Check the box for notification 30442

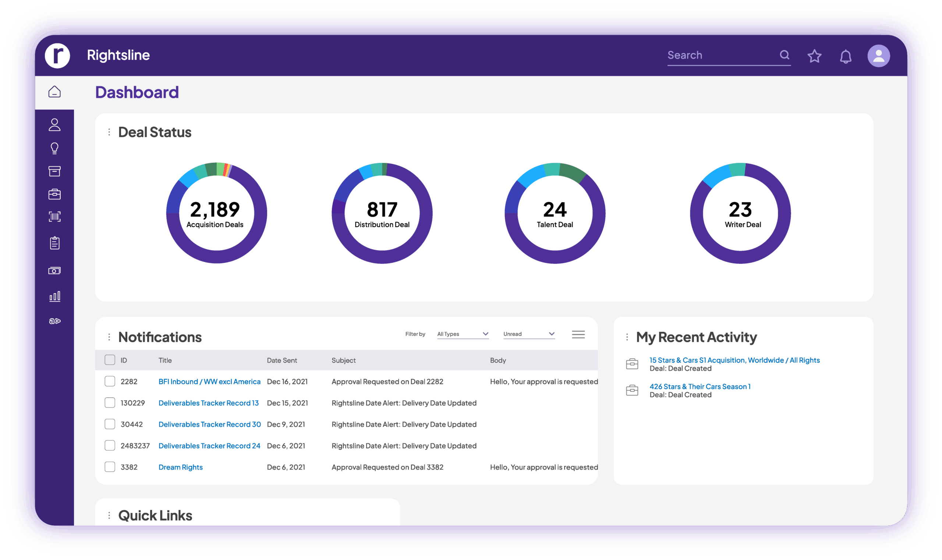(x=110, y=424)
